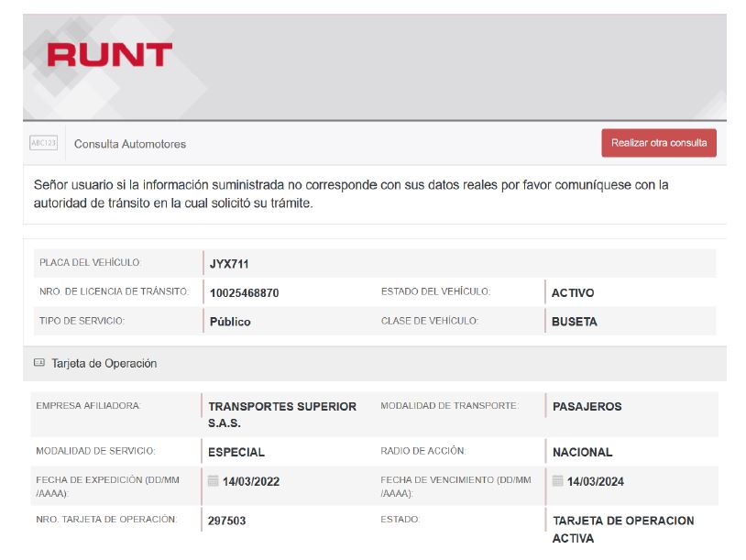This screenshot has height=560, width=746.
Task: Select operation card number 297503
Action: (227, 521)
